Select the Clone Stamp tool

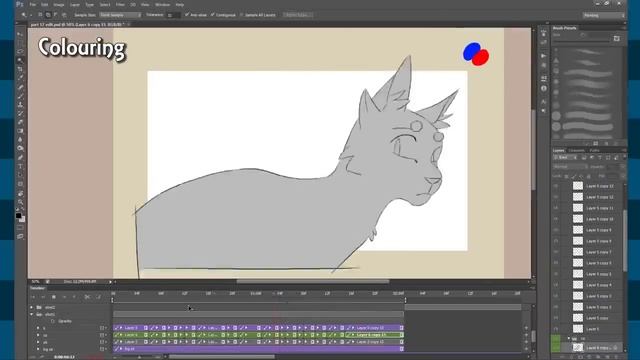point(20,104)
